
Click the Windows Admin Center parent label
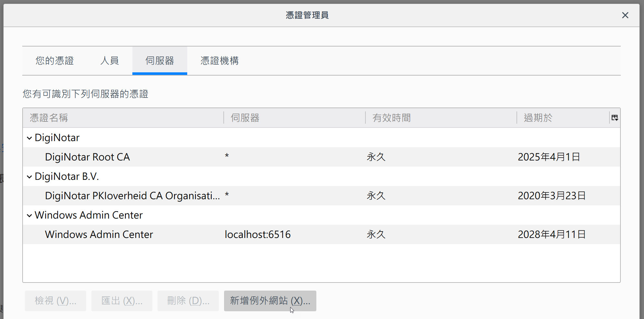tap(88, 215)
